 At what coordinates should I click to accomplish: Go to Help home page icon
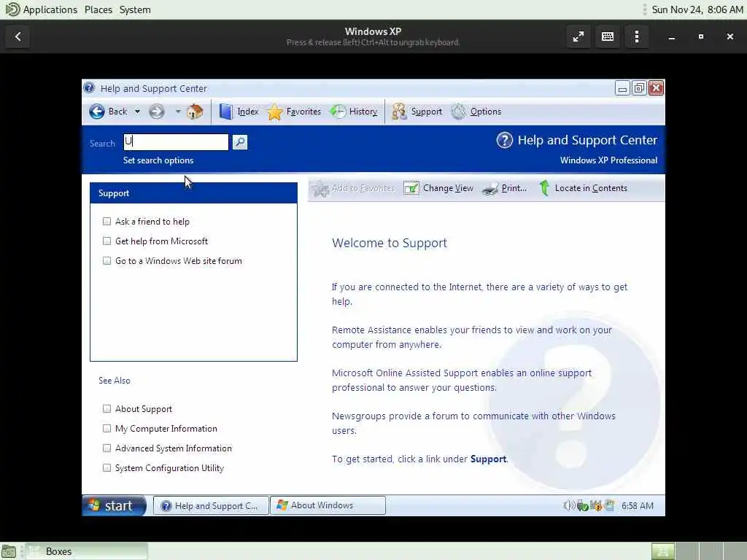(194, 112)
